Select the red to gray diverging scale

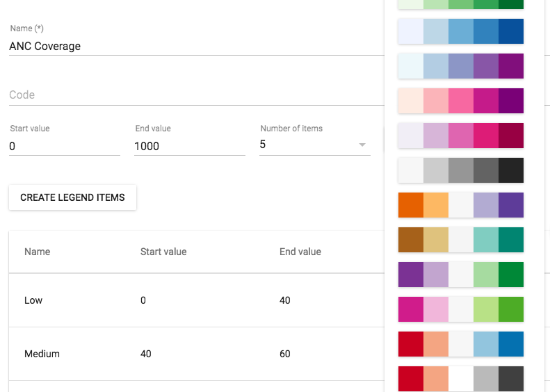coord(460,379)
